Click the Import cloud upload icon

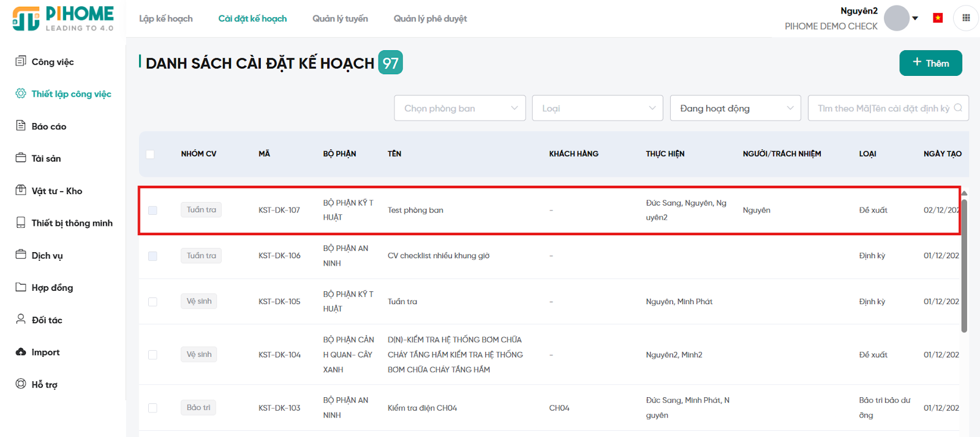pyautogui.click(x=21, y=352)
